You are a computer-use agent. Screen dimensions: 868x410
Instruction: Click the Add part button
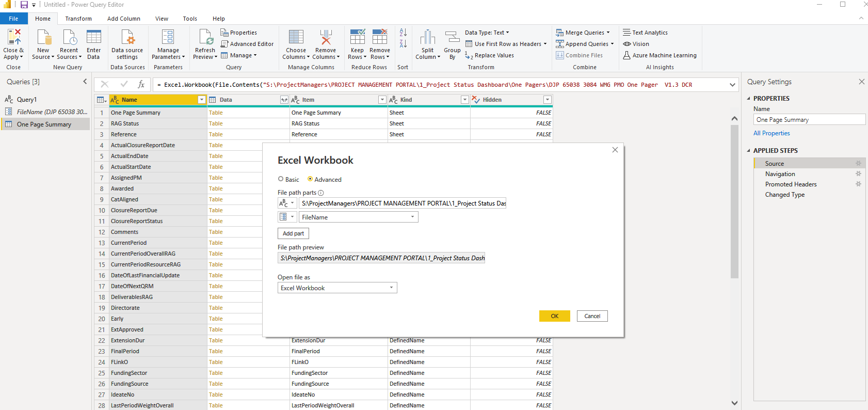[293, 233]
